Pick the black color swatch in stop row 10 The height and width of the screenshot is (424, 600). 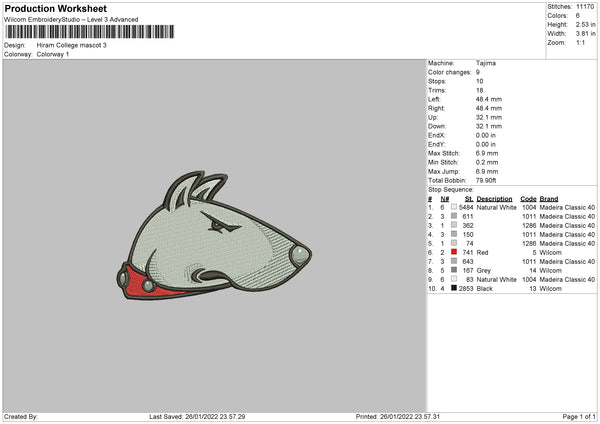coord(454,288)
